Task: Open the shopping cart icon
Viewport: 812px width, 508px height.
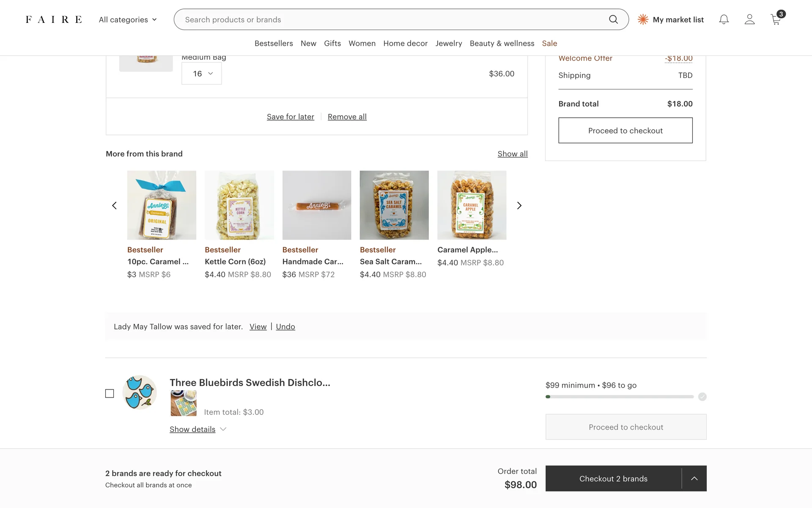Action: point(776,20)
